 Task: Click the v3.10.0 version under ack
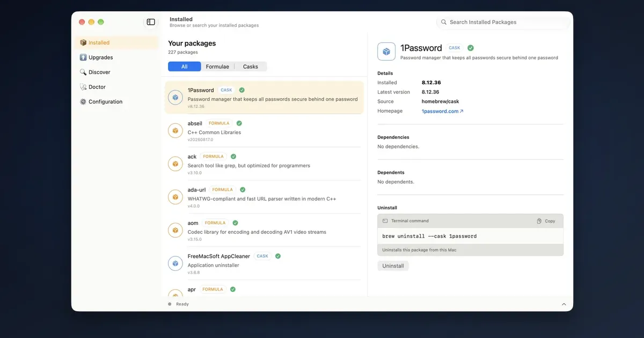pos(194,173)
